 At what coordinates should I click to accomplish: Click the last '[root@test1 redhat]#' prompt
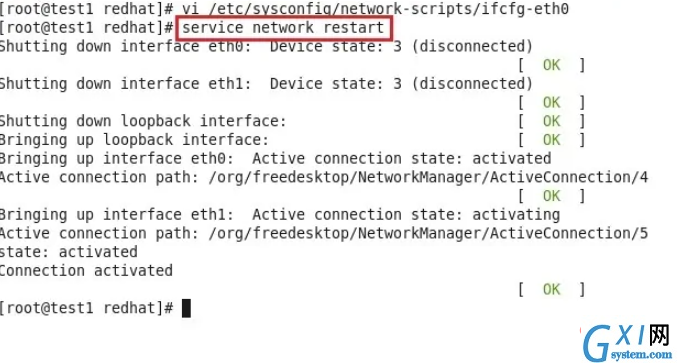(x=87, y=308)
